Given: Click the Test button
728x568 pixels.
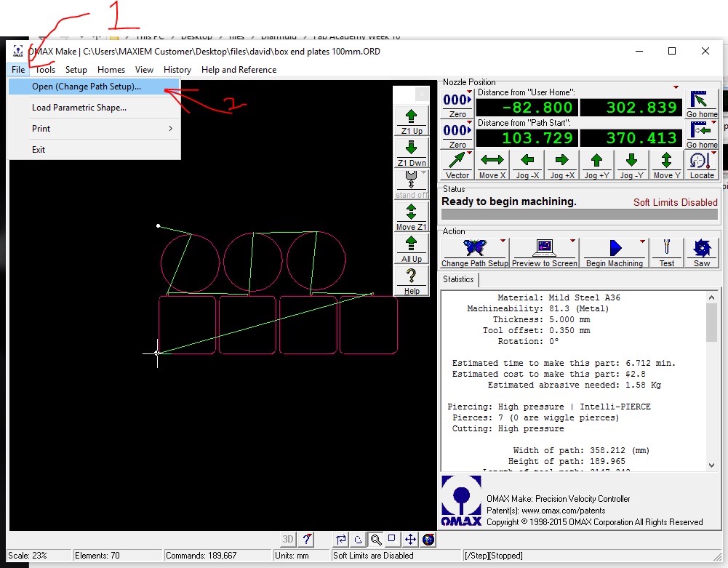Looking at the screenshot, I should 667,253.
